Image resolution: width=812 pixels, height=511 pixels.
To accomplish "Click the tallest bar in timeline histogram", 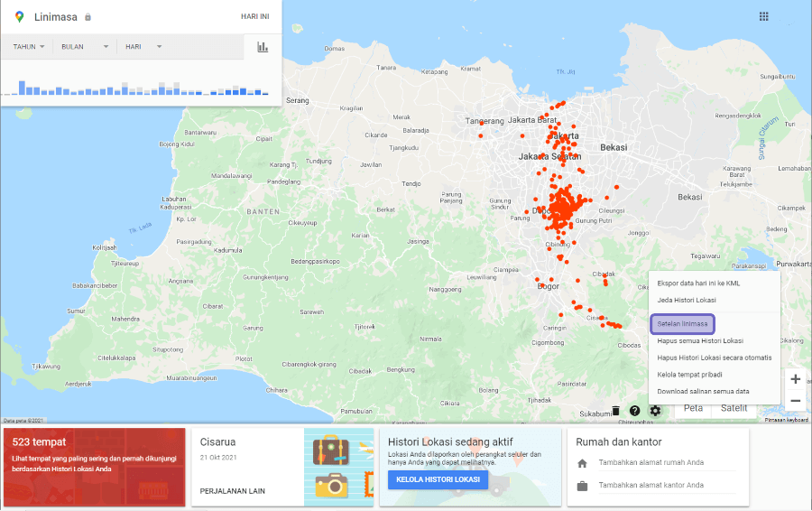I will coord(22,88).
